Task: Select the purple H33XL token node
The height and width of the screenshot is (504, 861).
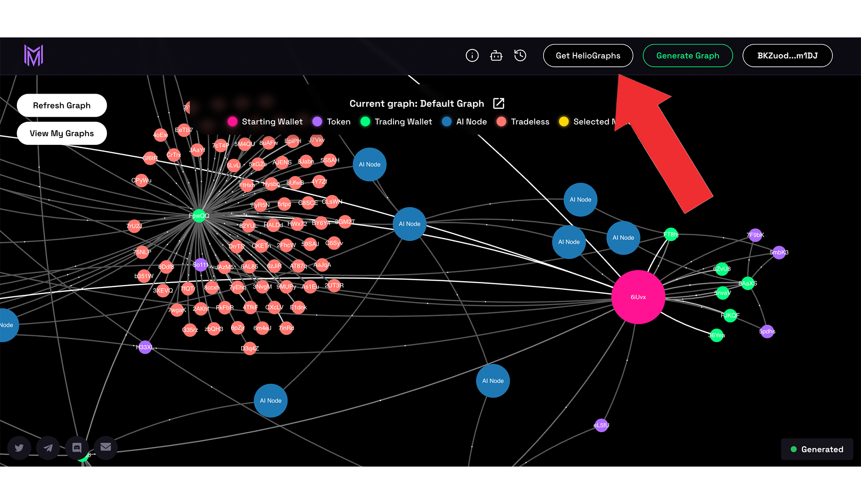Action: [x=145, y=347]
